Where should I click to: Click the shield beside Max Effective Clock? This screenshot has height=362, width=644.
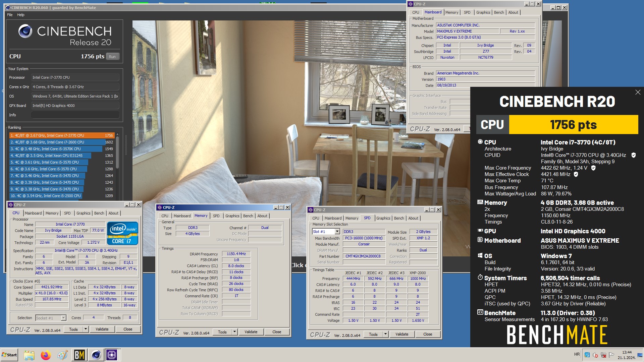click(576, 174)
